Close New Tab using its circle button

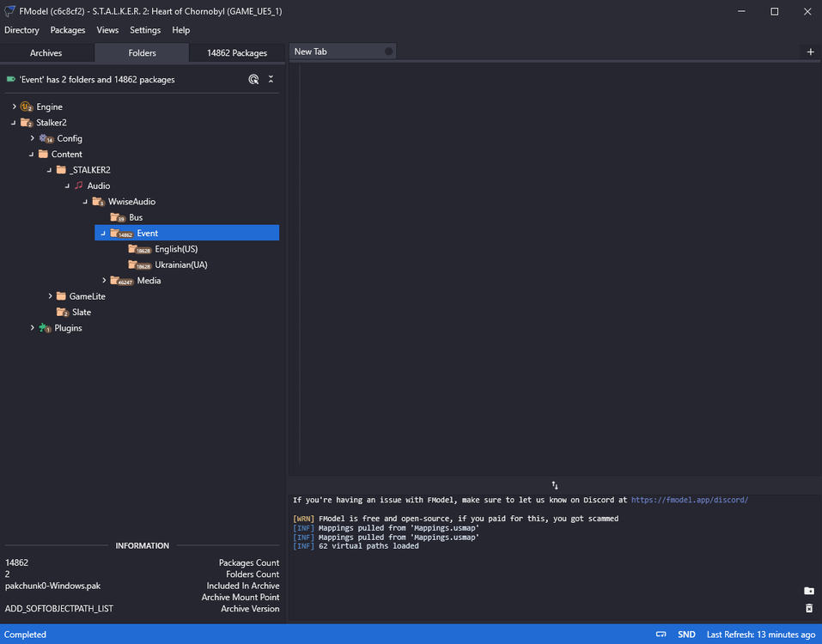(388, 52)
